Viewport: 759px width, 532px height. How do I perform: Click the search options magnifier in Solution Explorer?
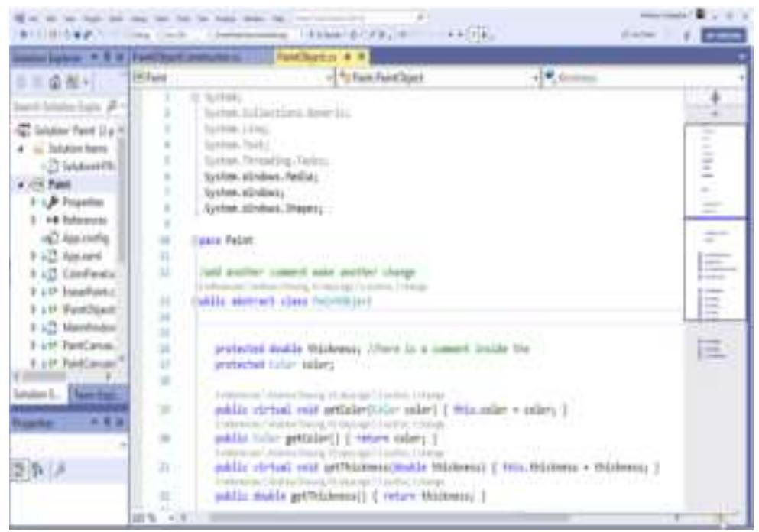(x=112, y=106)
